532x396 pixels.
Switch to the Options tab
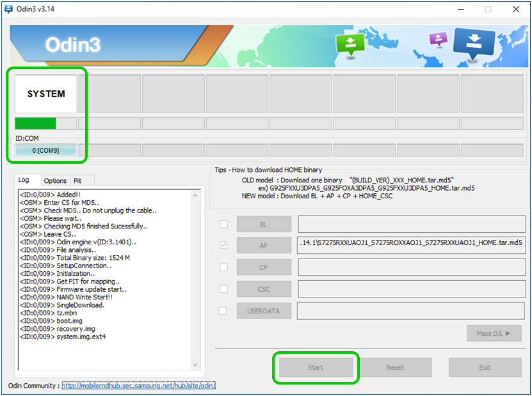coord(56,181)
